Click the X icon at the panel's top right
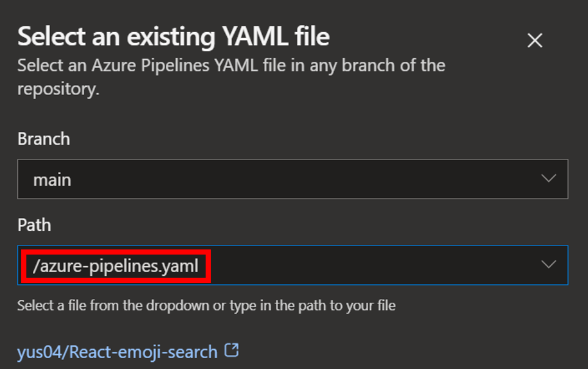 [535, 40]
